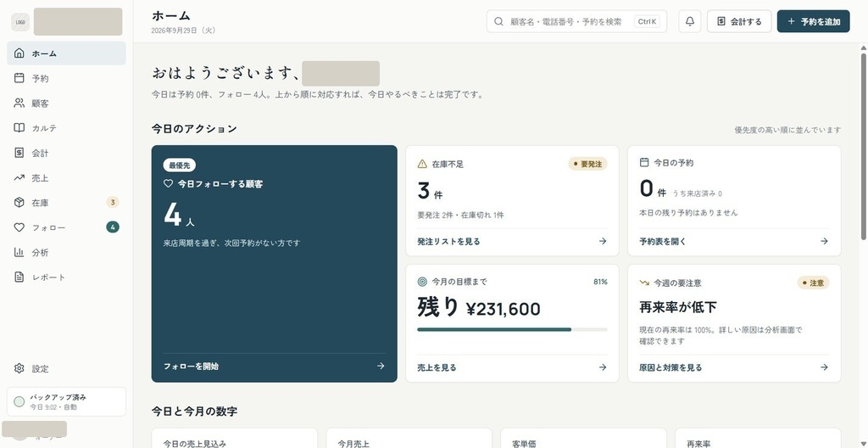This screenshot has height=448, width=868.
Task: Click the magnifier icon in search box
Action: click(498, 21)
